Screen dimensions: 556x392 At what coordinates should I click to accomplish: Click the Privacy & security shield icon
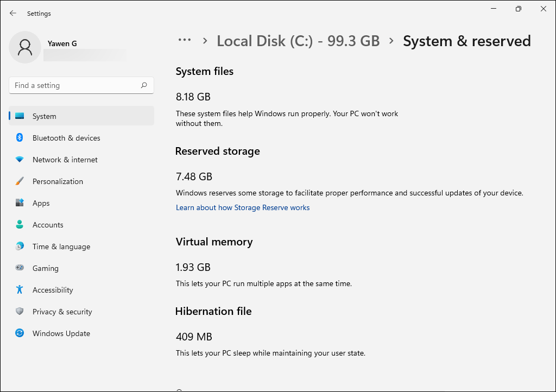(x=20, y=311)
